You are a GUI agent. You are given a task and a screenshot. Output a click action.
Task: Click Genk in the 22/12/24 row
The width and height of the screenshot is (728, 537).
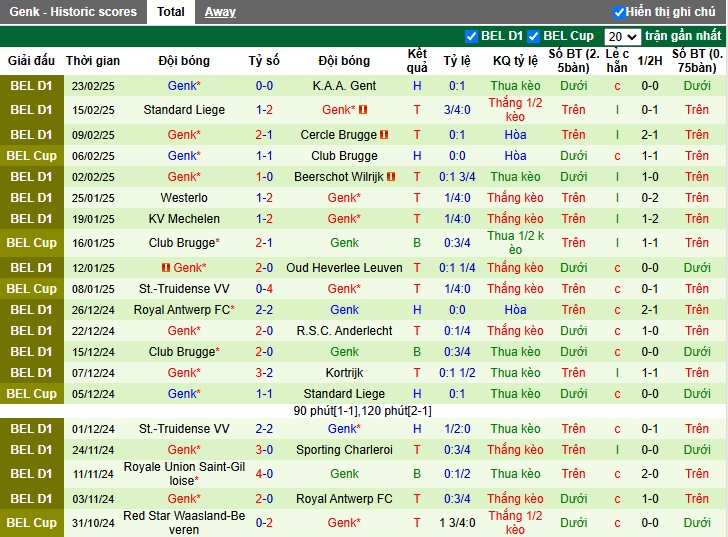tap(184, 331)
